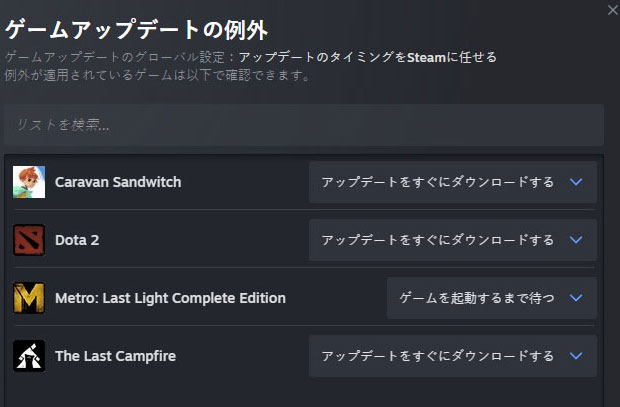The height and width of the screenshot is (407, 620).
Task: Click the global update setting text
Action: click(367, 57)
